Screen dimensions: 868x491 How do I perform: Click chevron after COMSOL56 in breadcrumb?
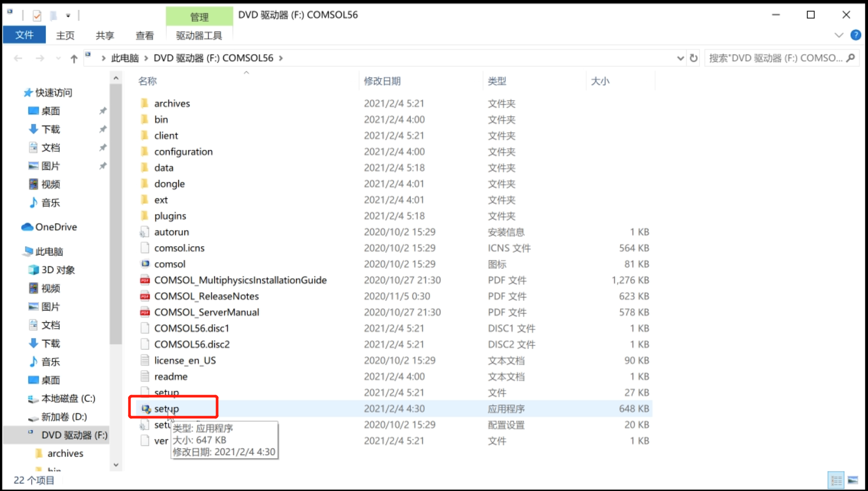click(x=281, y=58)
